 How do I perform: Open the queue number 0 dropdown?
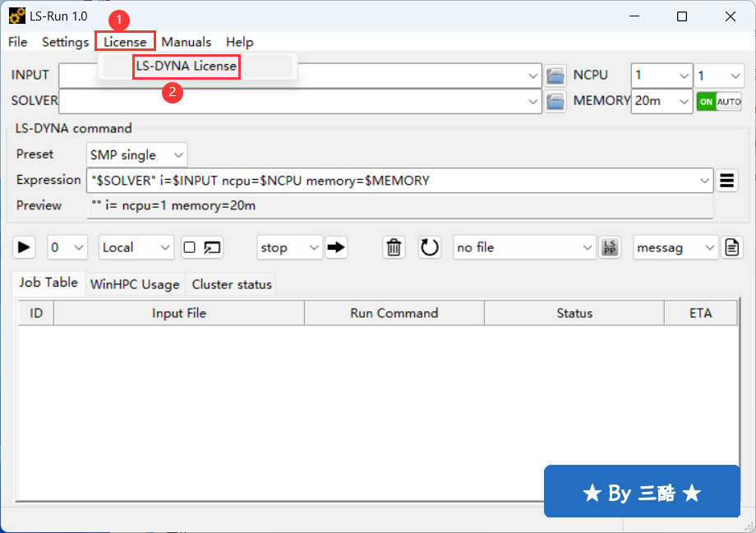pos(67,248)
